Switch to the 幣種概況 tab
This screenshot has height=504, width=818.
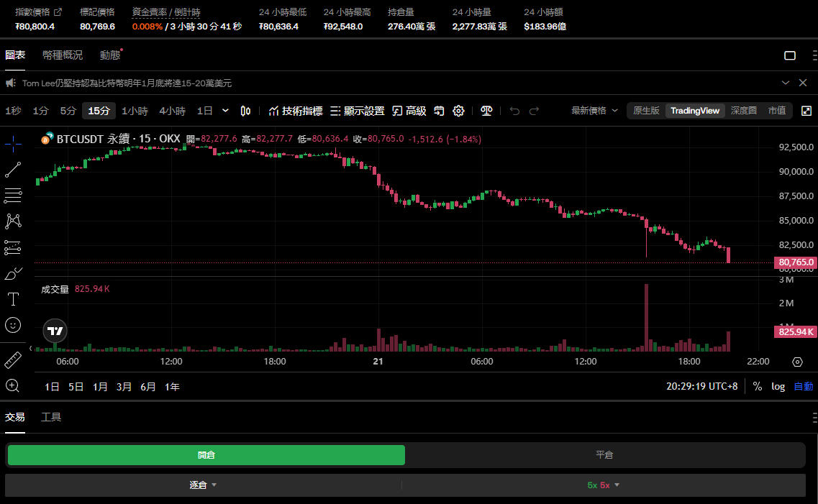(x=62, y=55)
